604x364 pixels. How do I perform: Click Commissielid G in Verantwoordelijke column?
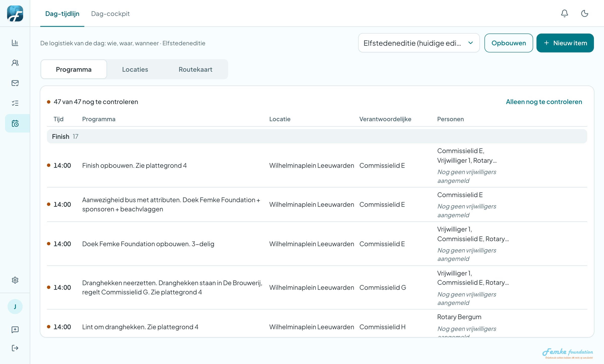coord(383,288)
